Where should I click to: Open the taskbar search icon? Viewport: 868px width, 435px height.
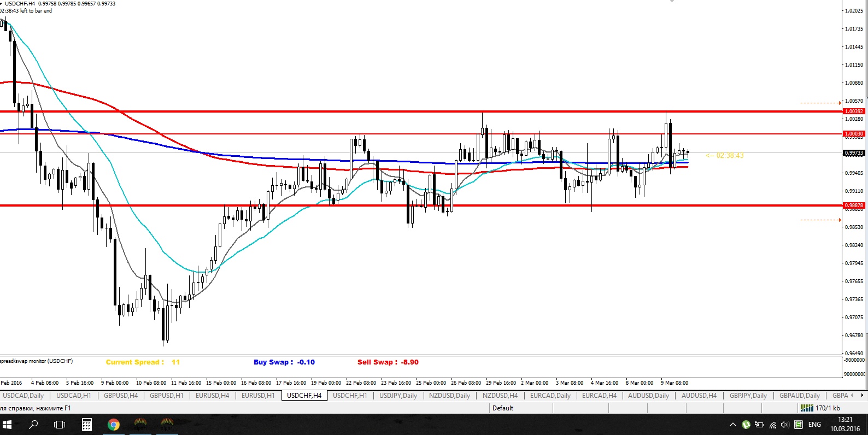(x=33, y=424)
